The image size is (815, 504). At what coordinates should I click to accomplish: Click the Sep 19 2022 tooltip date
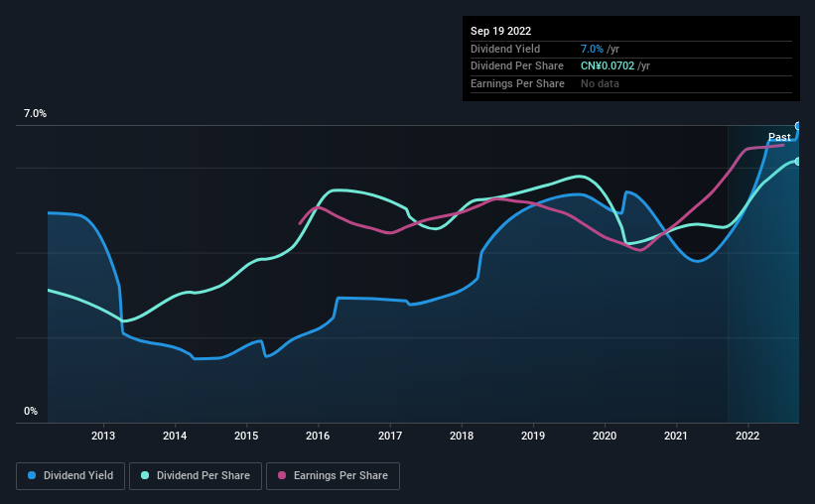(502, 31)
